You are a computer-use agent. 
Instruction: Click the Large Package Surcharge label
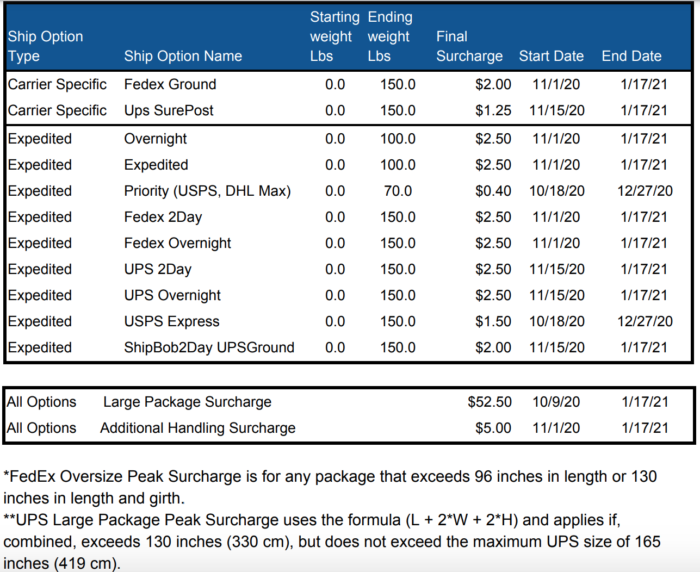click(187, 402)
